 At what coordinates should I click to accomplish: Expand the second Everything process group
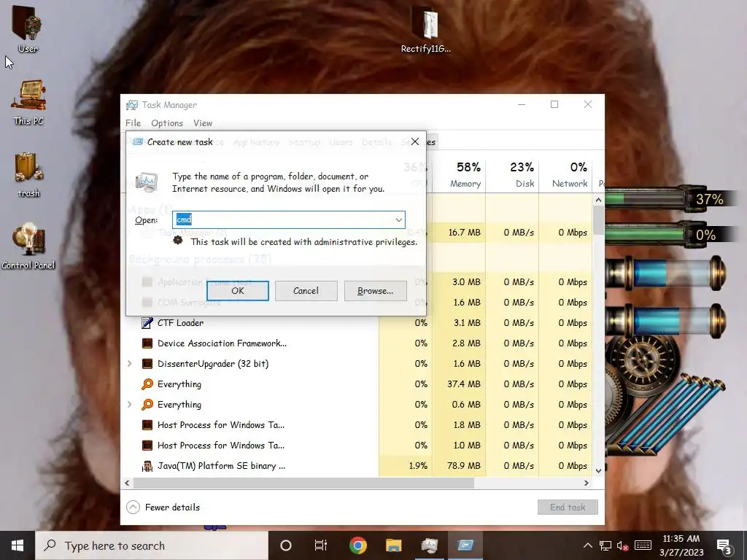tap(130, 405)
